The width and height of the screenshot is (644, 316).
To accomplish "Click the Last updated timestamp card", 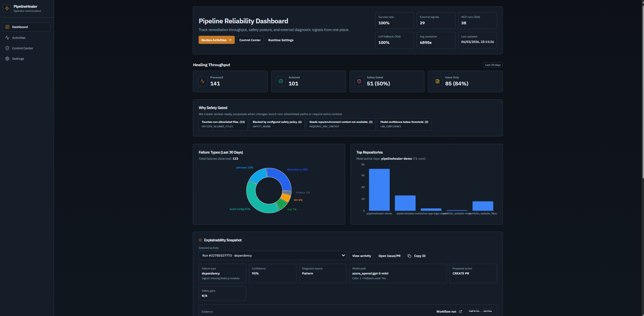I will [x=478, y=40].
